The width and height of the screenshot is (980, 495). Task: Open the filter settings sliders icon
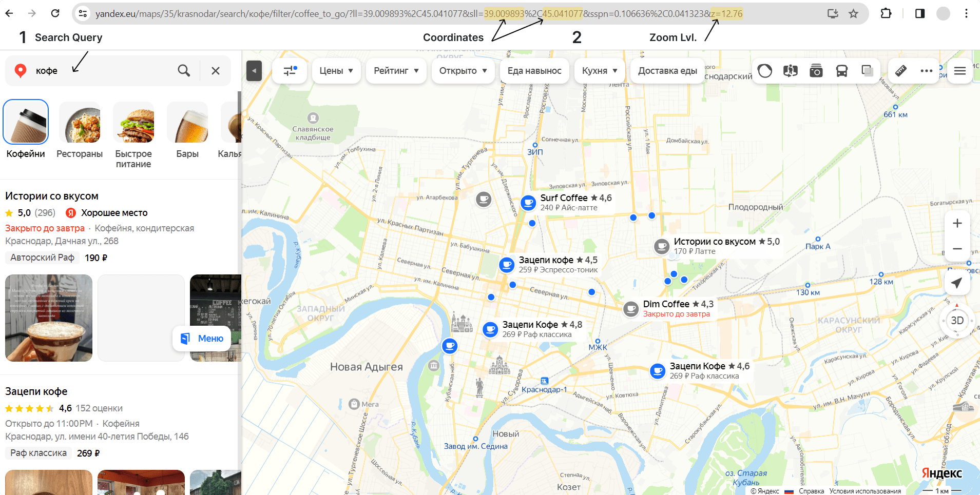pos(290,71)
